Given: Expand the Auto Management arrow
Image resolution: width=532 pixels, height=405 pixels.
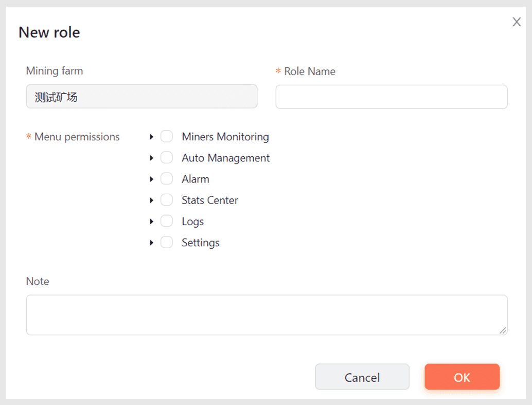Looking at the screenshot, I should [151, 158].
